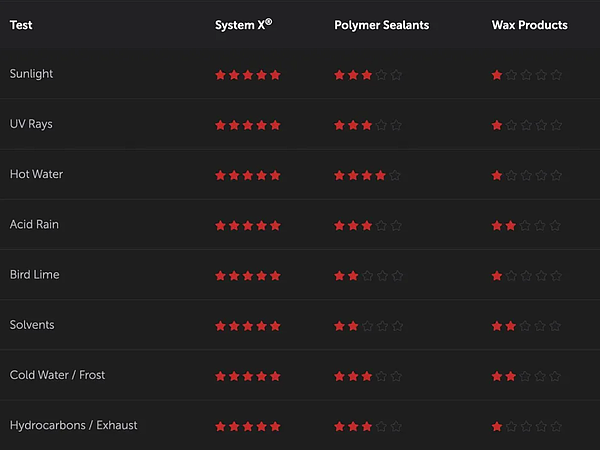600x450 pixels.
Task: Click Wax Products star rating for Cold Water / Frost
Action: [x=527, y=376]
